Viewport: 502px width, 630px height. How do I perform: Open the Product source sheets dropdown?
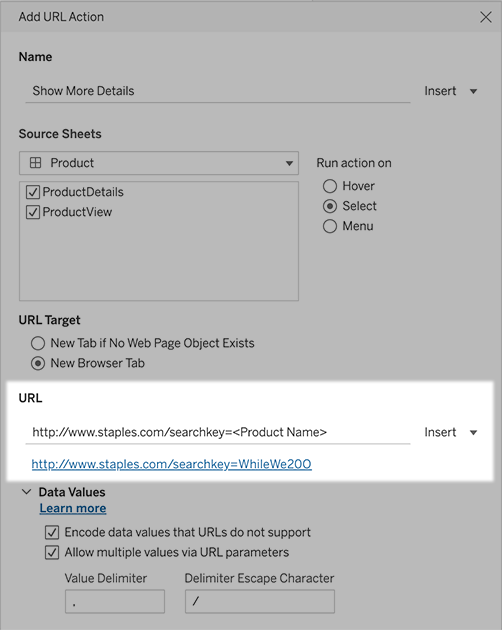[159, 163]
